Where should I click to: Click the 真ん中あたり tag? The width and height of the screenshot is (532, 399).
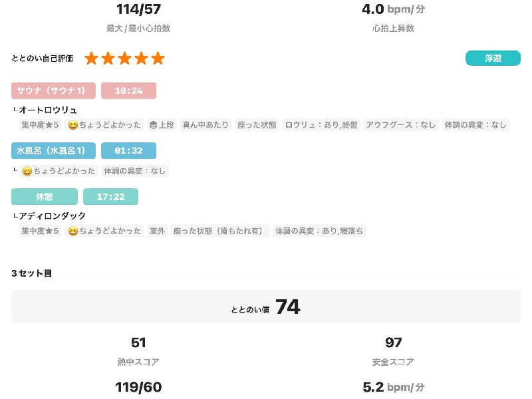205,125
